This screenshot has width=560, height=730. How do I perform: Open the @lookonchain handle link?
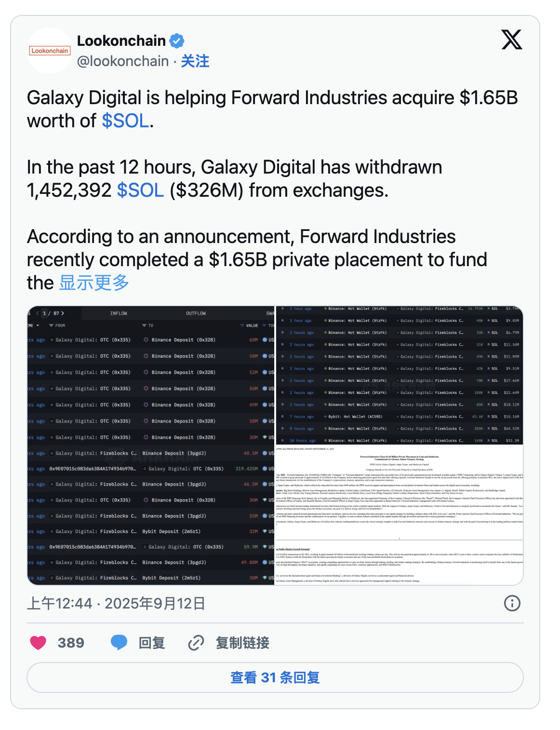point(123,61)
